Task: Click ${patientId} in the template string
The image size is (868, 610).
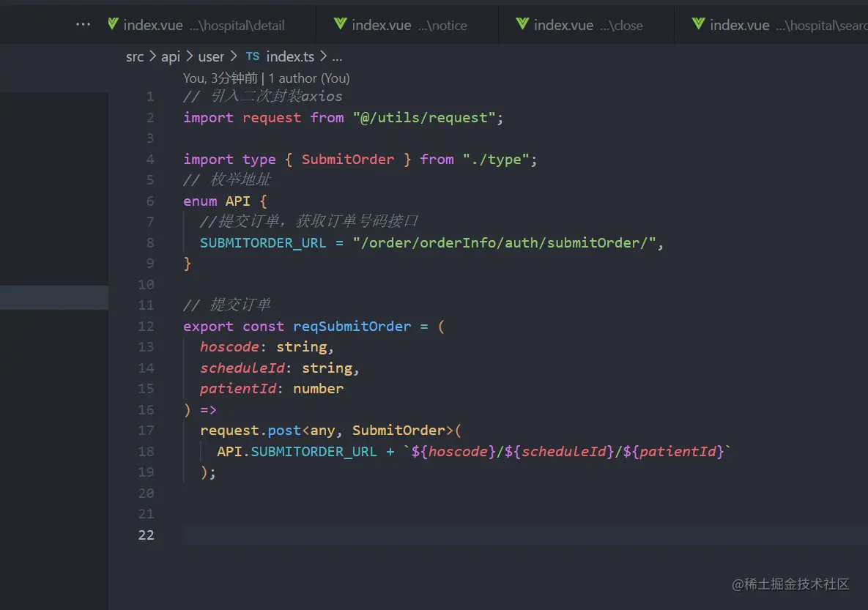Action: point(674,452)
